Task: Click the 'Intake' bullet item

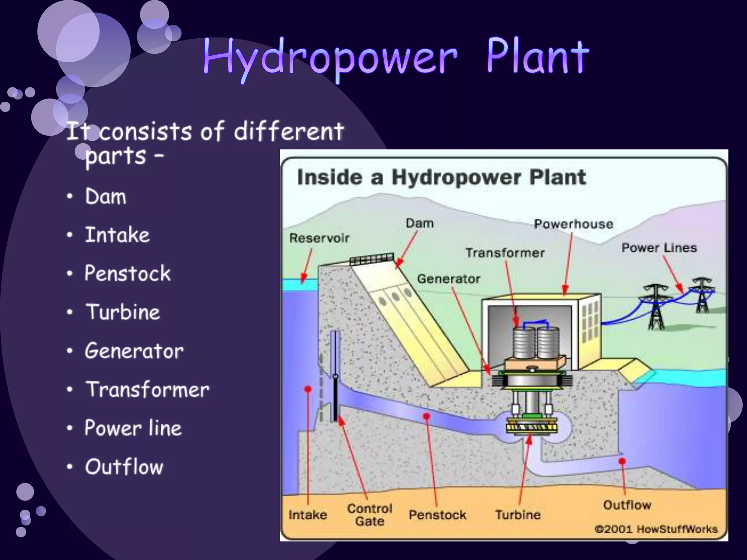Action: tap(117, 235)
